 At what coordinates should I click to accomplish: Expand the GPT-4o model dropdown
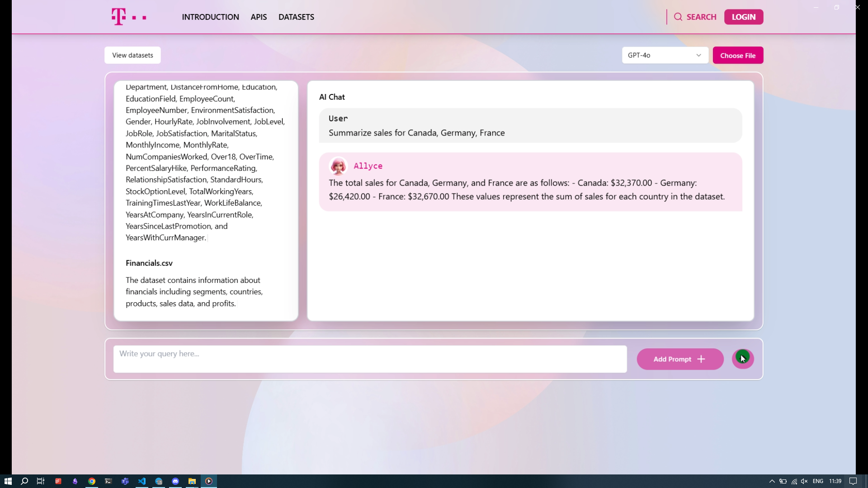pyautogui.click(x=665, y=55)
